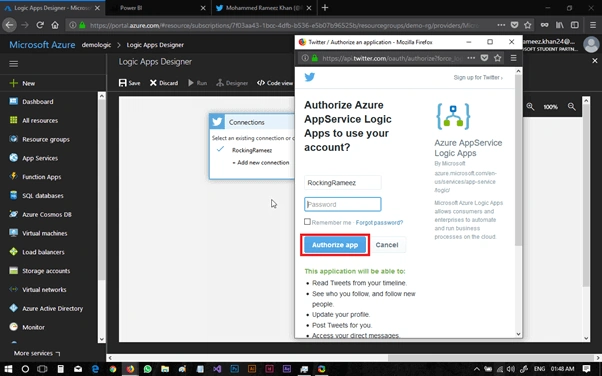Discard changes in Logic Apps Designer
Screen dimensions: 602x376
(164, 83)
